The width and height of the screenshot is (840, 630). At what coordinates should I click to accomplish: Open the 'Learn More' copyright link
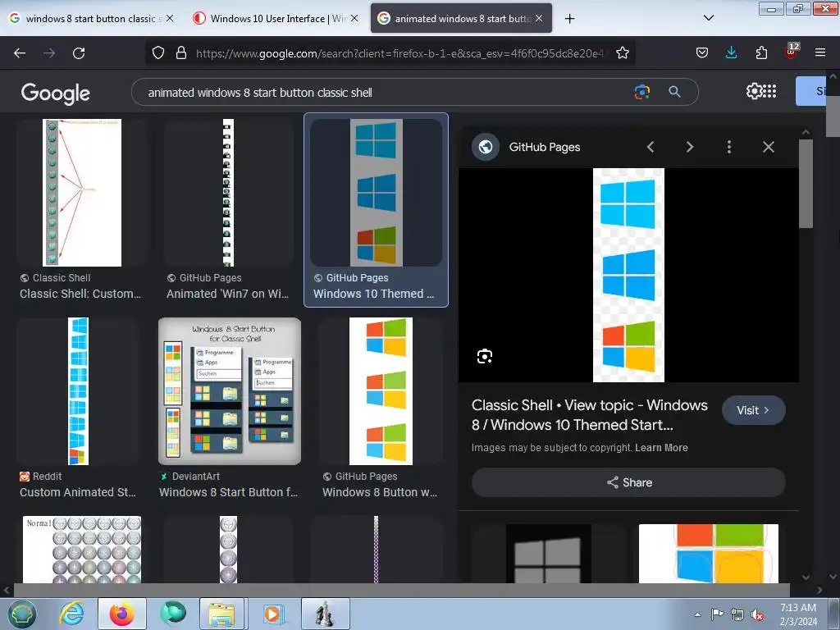(661, 448)
